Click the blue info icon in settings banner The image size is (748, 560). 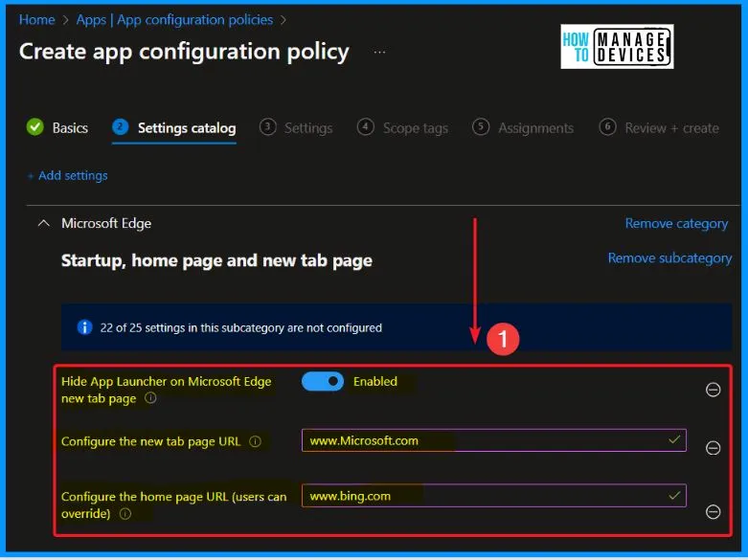(x=84, y=327)
